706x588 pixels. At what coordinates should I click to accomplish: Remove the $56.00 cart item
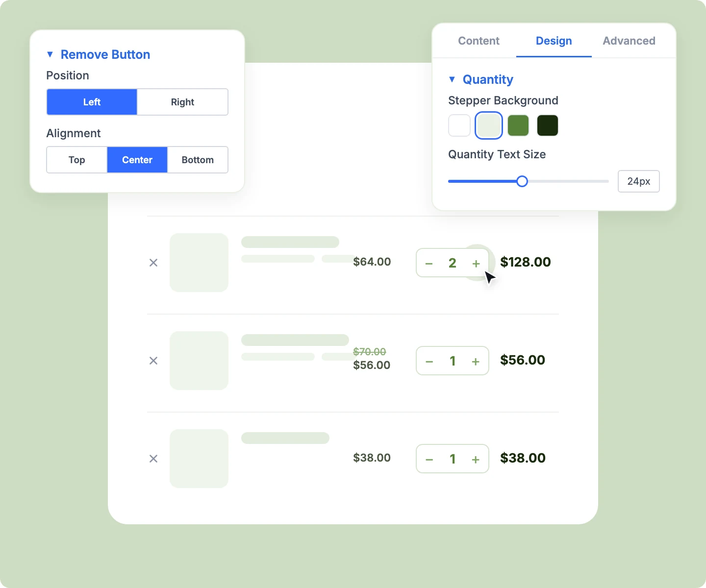153,361
